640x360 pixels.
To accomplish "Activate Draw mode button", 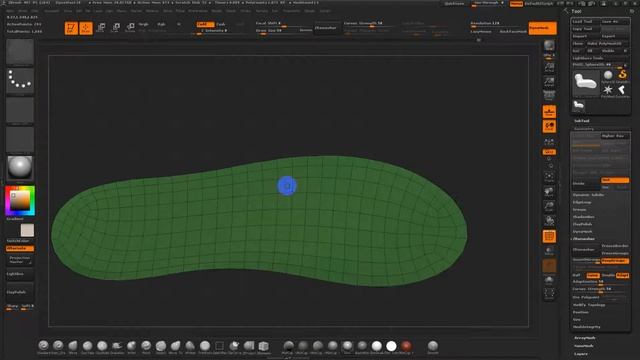I will (86, 28).
